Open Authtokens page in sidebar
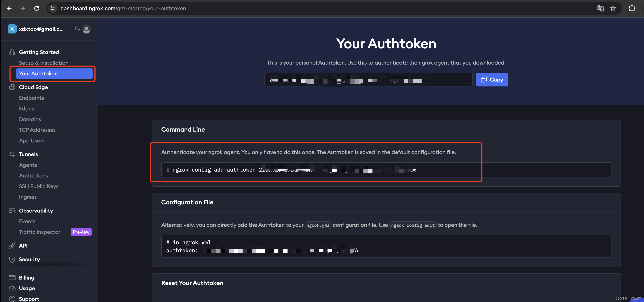Viewport: 644px width, 302px height. (34, 176)
